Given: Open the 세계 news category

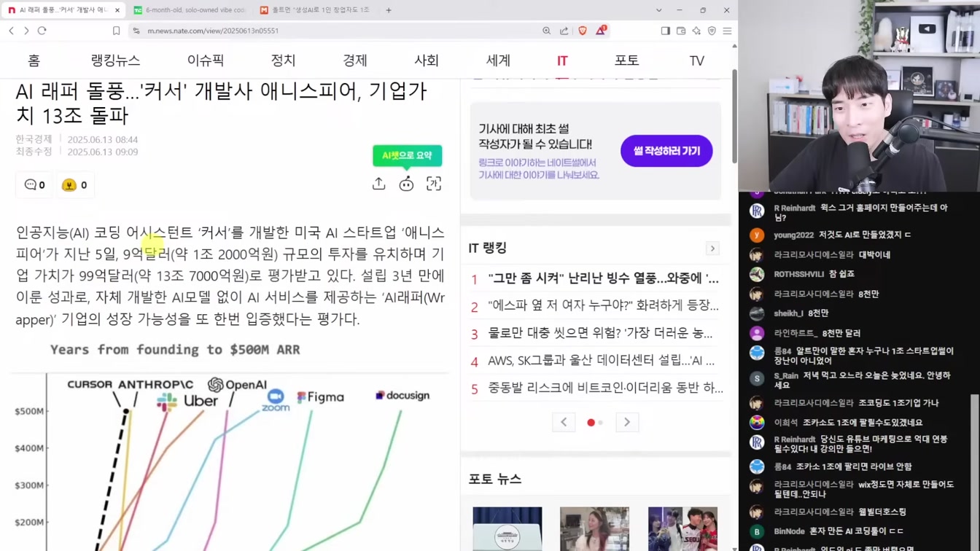Looking at the screenshot, I should pyautogui.click(x=498, y=60).
